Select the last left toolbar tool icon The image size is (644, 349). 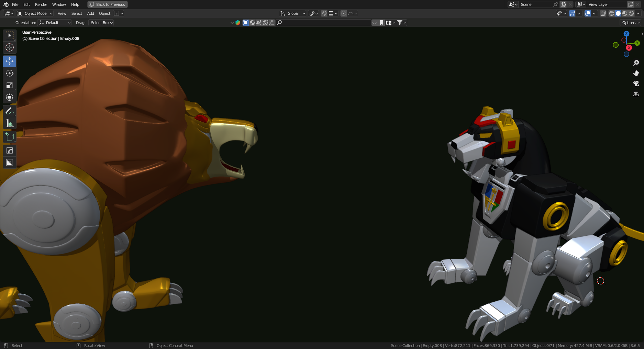click(10, 162)
